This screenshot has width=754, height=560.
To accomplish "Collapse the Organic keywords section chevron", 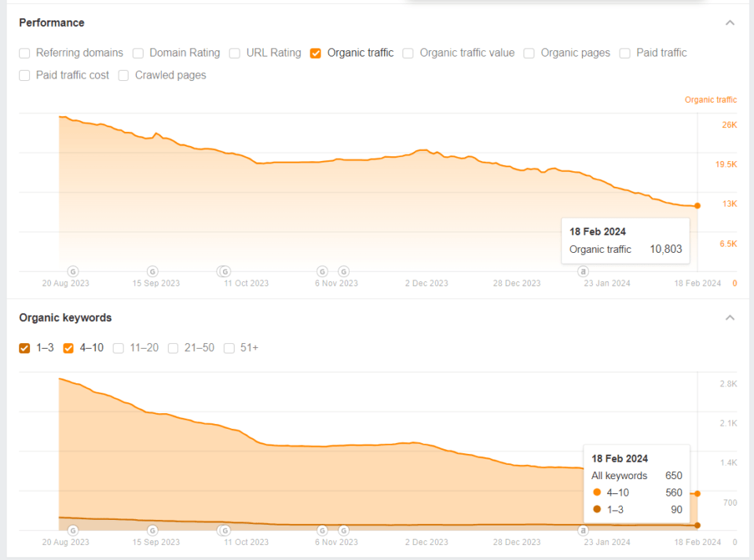I will click(730, 318).
